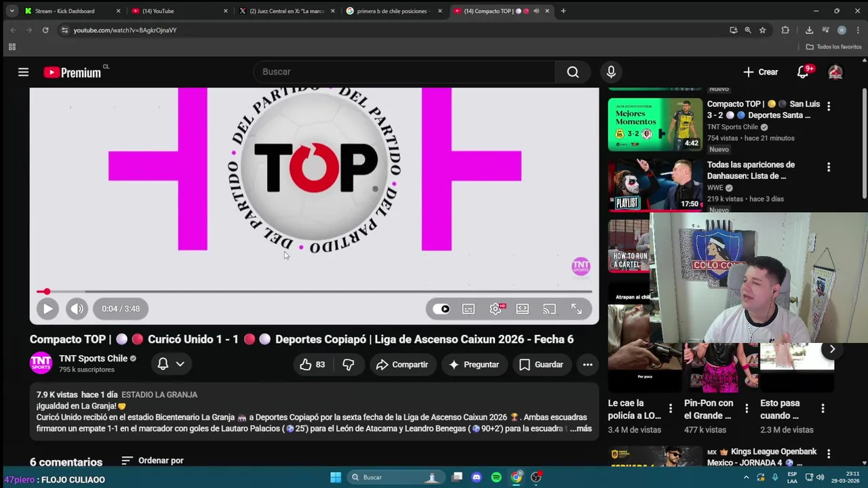The width and height of the screenshot is (868, 488).
Task: Open Discord from taskbar
Action: [x=476, y=477]
